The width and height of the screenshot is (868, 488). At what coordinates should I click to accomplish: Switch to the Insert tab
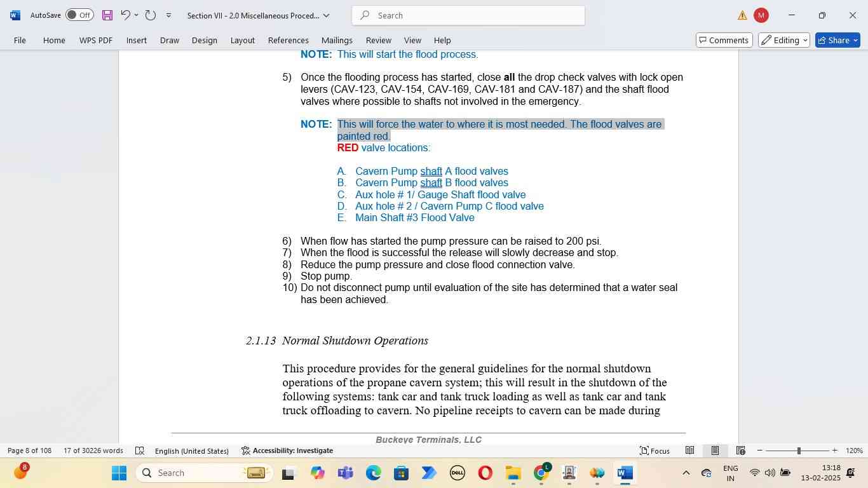[x=137, y=40]
